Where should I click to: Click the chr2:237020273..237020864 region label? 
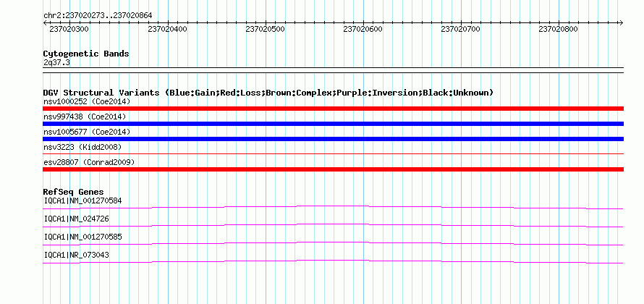[98, 15]
